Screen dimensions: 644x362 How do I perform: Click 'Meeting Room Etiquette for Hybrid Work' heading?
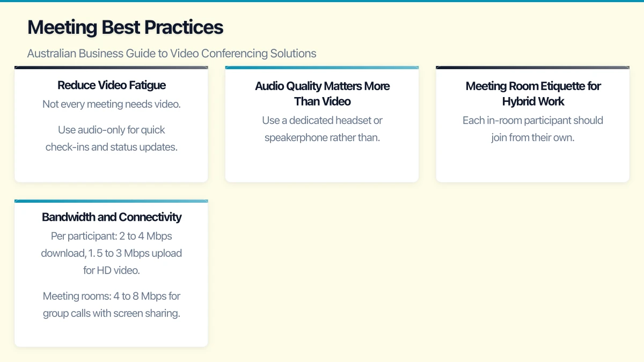click(533, 93)
